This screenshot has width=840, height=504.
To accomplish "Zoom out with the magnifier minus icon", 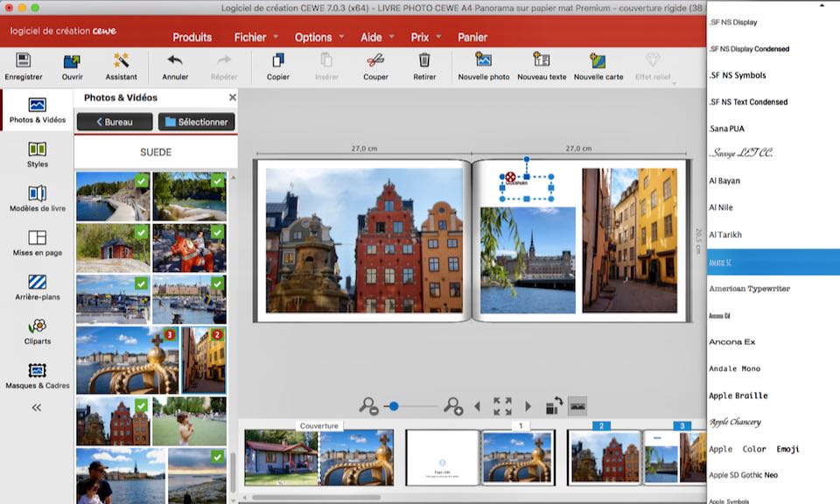I will [x=368, y=406].
